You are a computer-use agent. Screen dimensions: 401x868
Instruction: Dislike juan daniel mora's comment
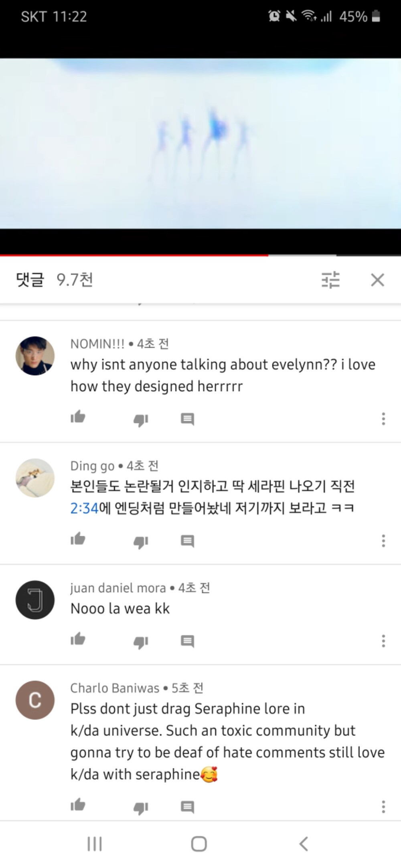[x=141, y=642]
